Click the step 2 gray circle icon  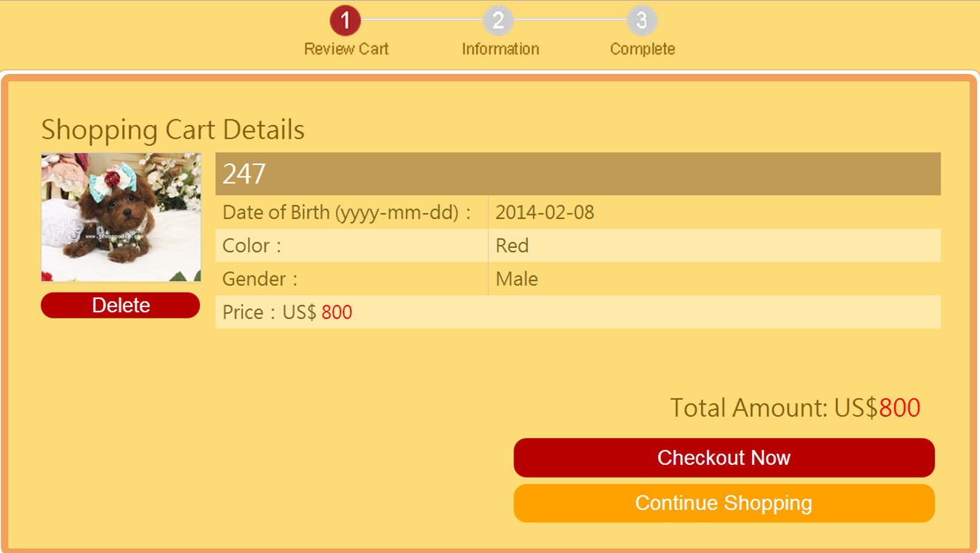point(498,20)
